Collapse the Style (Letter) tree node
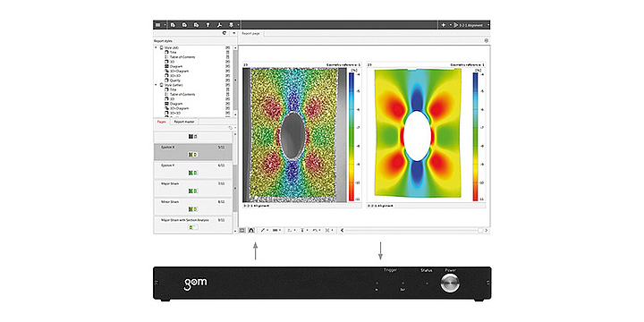The image size is (644, 322). pos(156,85)
